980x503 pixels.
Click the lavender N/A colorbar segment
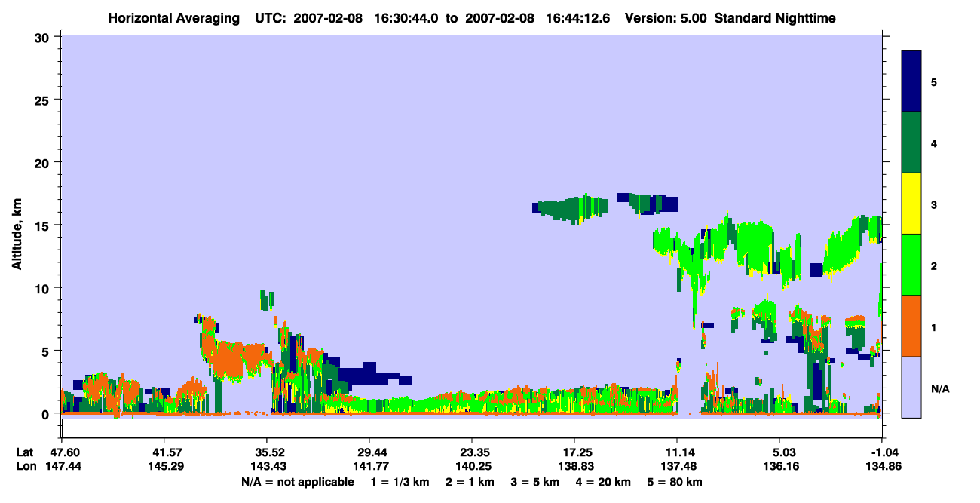[911, 387]
